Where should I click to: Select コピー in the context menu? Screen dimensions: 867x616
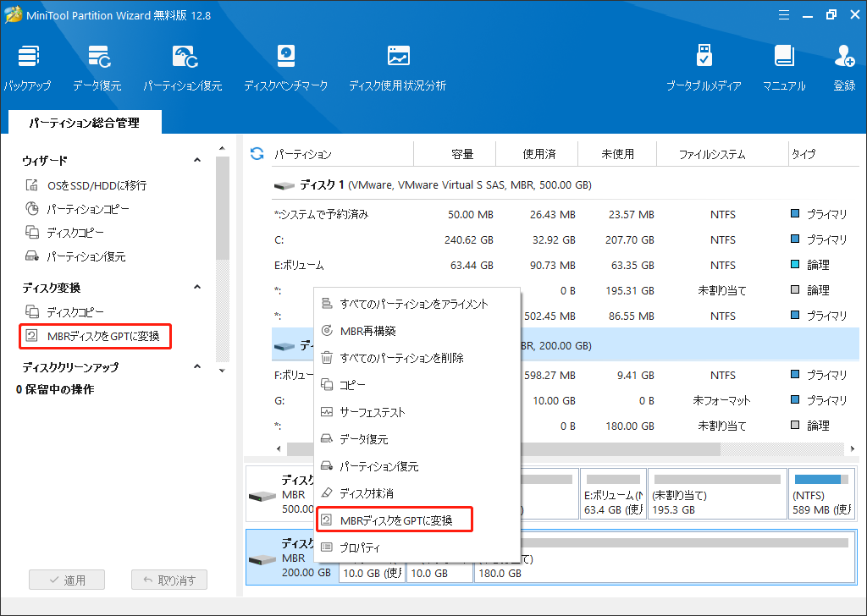[417, 385]
